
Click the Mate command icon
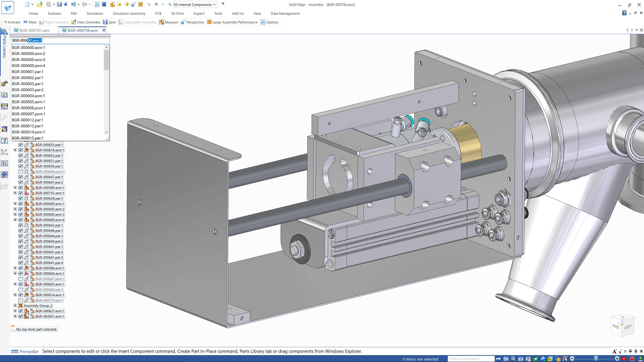pyautogui.click(x=25, y=22)
